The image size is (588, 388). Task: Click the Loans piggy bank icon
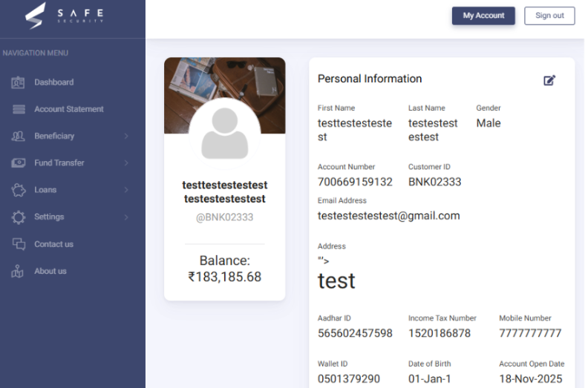coord(19,190)
